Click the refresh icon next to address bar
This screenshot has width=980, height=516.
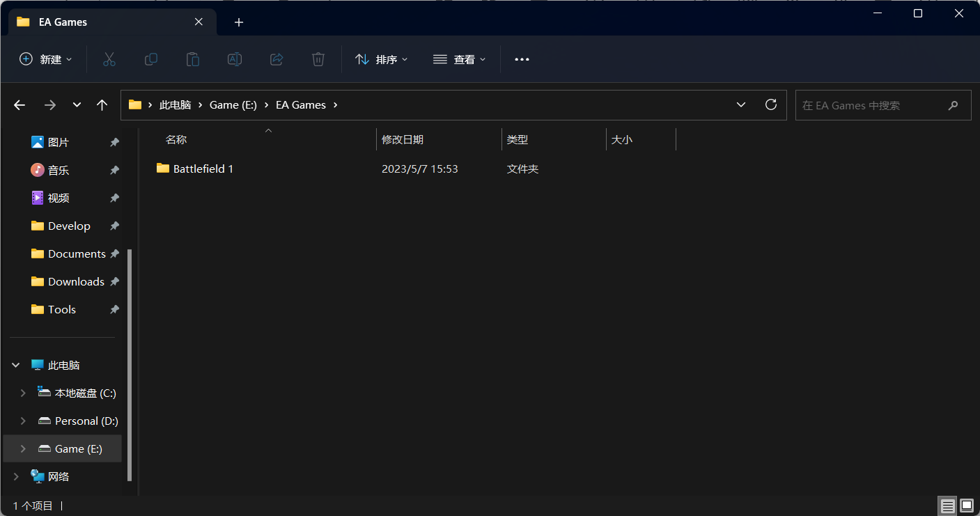(x=771, y=104)
